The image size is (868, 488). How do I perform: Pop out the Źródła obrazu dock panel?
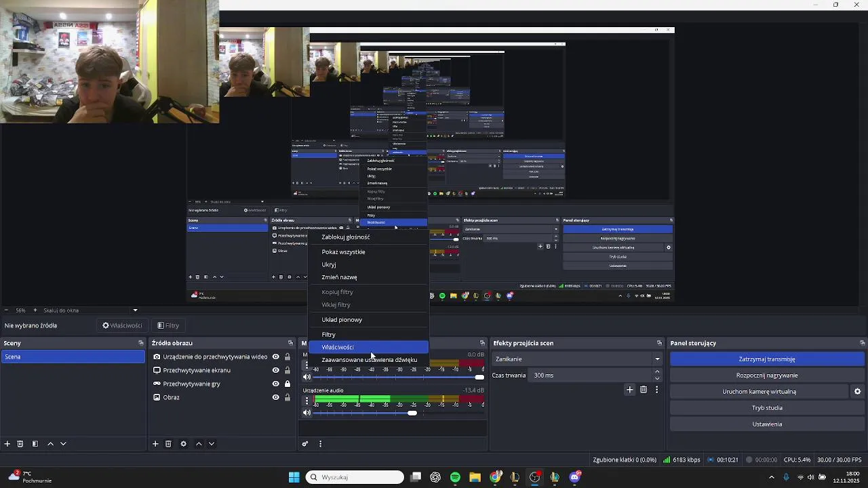pos(290,343)
